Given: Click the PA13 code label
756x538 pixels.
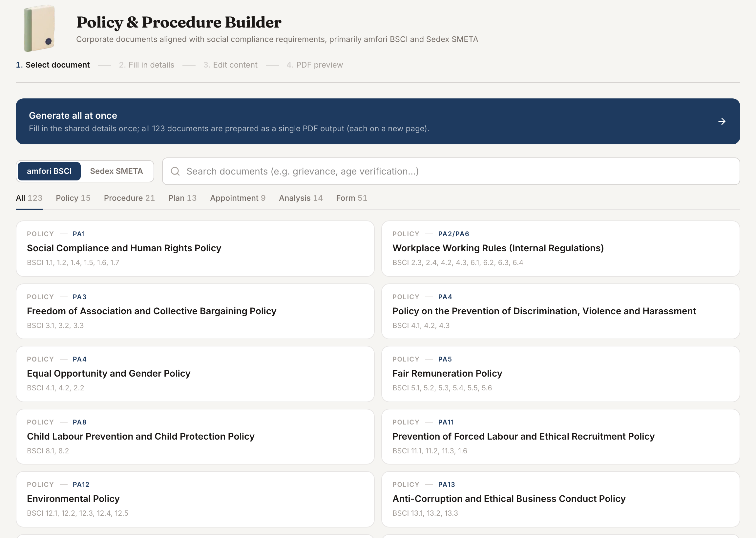Looking at the screenshot, I should 446,485.
